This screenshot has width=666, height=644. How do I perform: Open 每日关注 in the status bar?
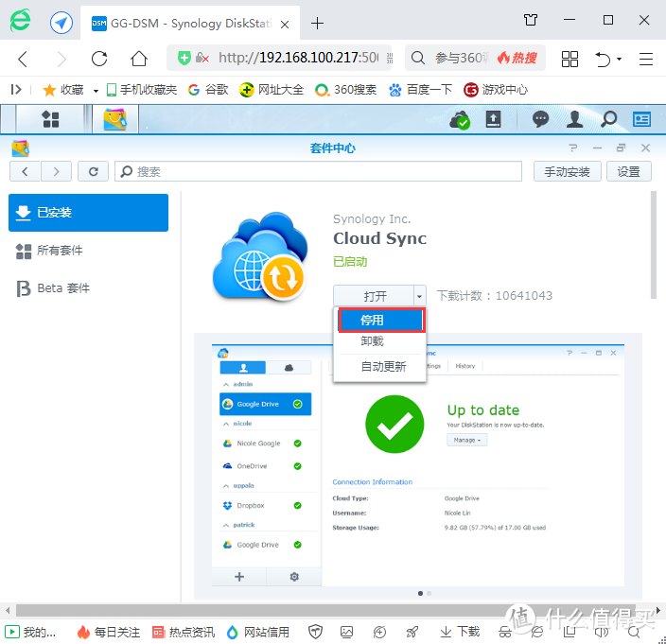(109, 632)
